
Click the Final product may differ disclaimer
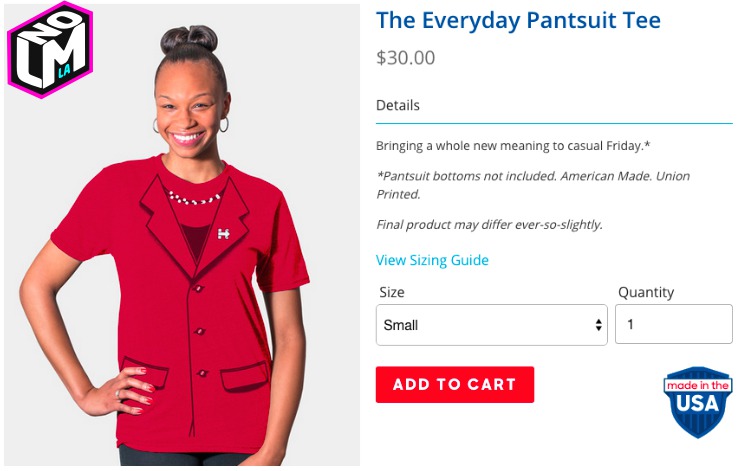[489, 224]
